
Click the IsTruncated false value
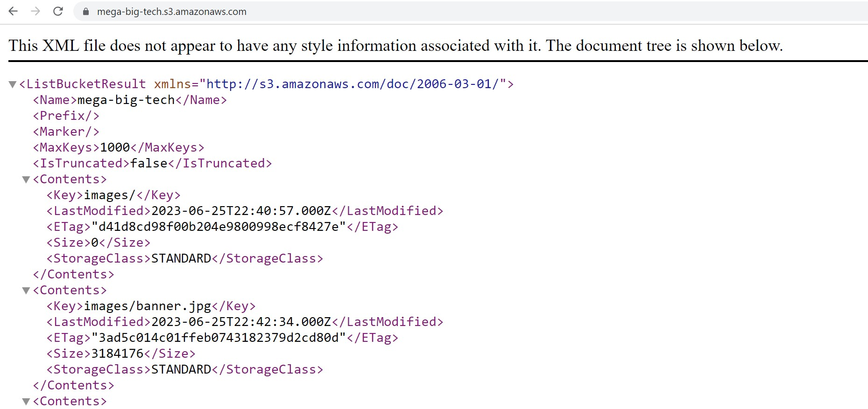149,163
